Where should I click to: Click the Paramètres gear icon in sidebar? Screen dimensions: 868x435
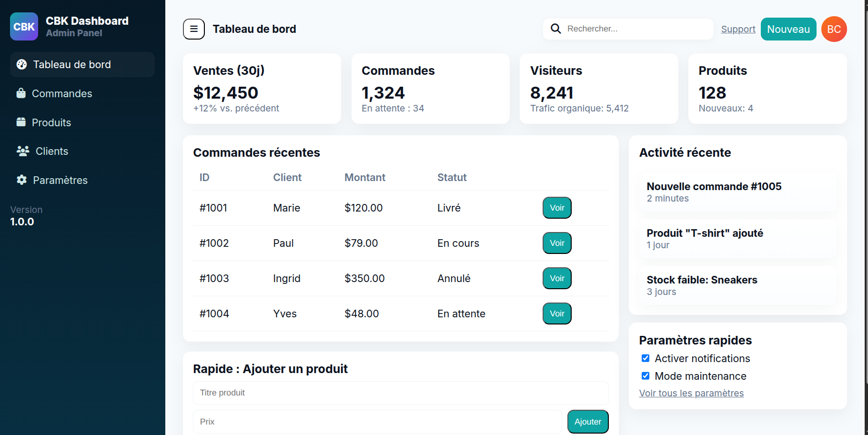(21, 180)
